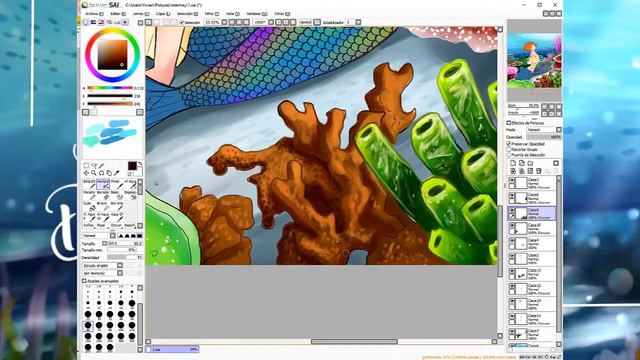Choose the Pincel brush tool
This screenshot has width=640, height=360.
116,184
